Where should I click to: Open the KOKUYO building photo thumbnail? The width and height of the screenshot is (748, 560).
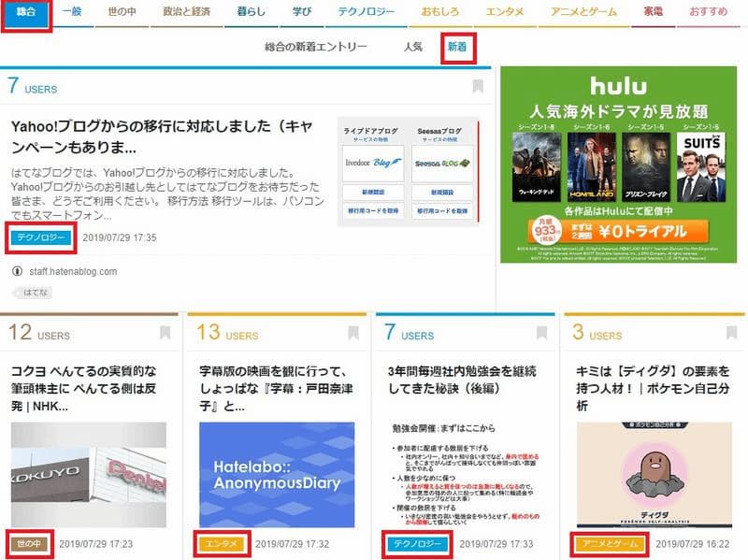point(89,475)
